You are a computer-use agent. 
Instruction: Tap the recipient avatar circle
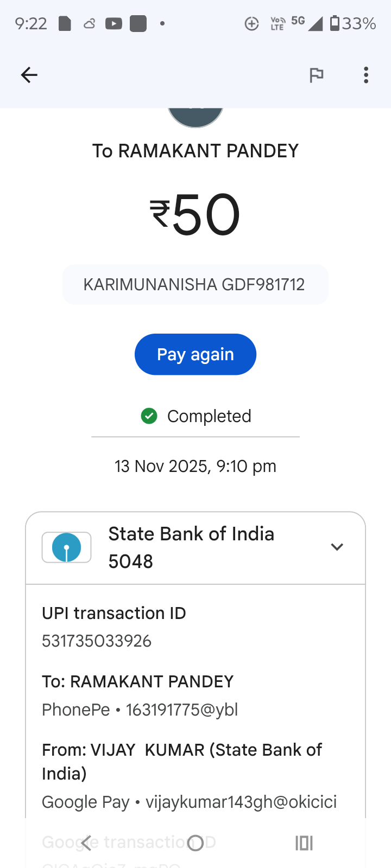point(195,116)
